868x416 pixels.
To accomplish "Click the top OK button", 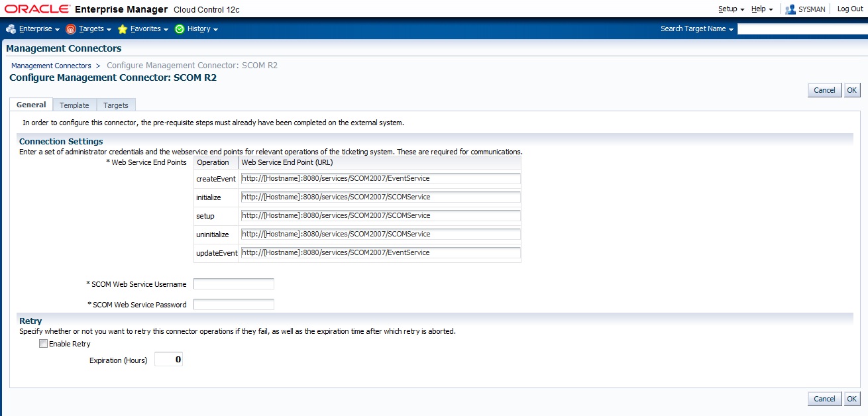I will point(851,90).
